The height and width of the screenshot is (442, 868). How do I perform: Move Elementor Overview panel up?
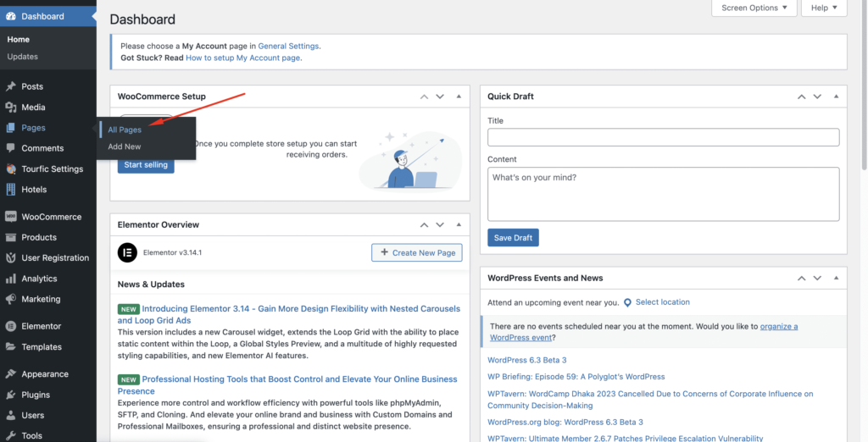click(424, 225)
